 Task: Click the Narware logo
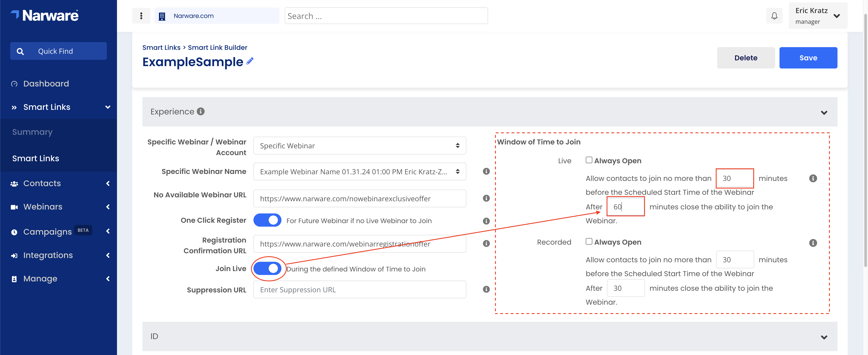point(44,15)
